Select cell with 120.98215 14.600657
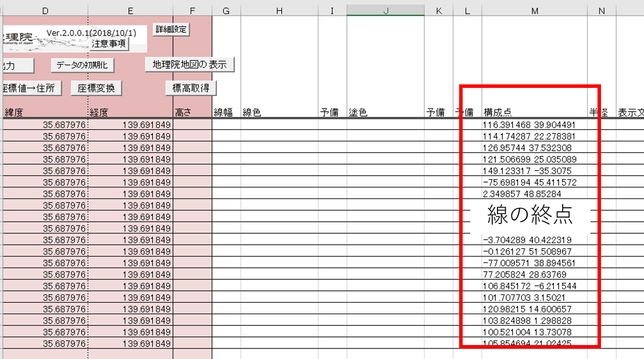 [x=535, y=309]
